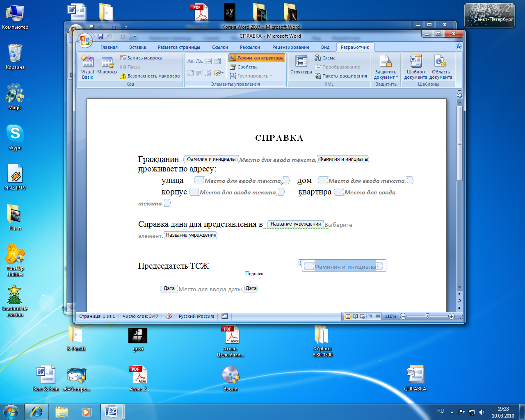Save document from Quick Access Toolbar
This screenshot has width=525, height=420.
[100, 37]
